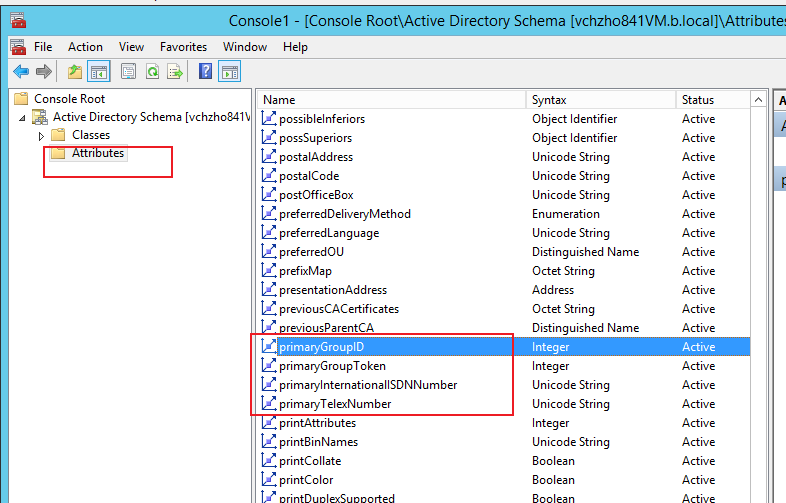
Task: Click the toolbox document icon beside File menu
Action: click(18, 47)
